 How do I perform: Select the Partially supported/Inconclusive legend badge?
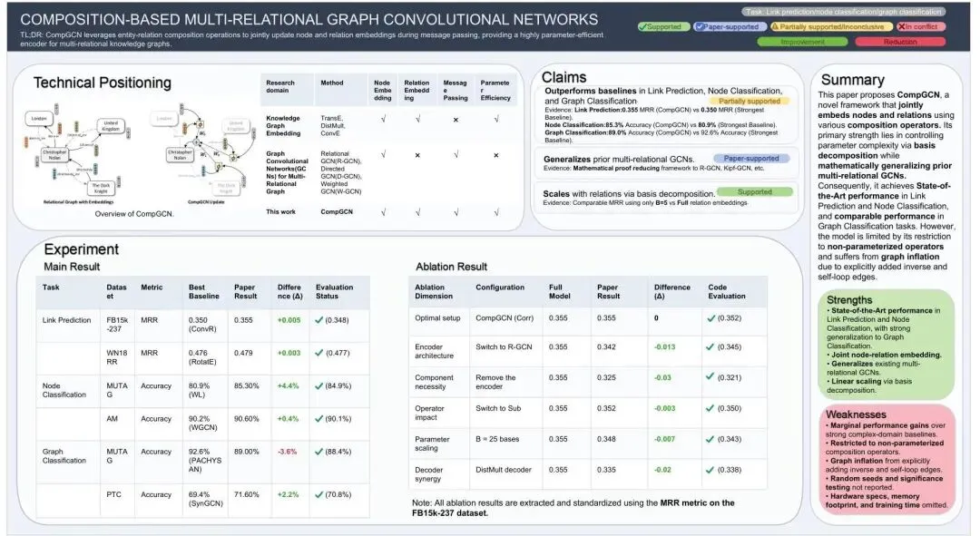831,27
